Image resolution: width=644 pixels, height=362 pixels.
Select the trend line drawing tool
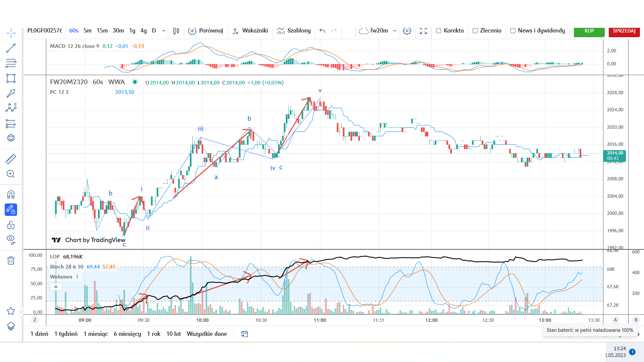tap(11, 48)
